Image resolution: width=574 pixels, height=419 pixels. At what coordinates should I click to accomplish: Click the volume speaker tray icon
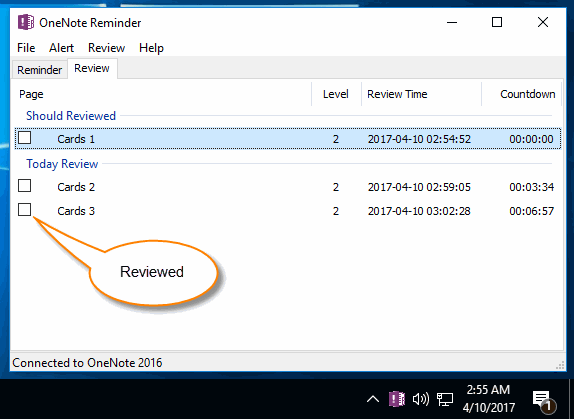point(421,399)
